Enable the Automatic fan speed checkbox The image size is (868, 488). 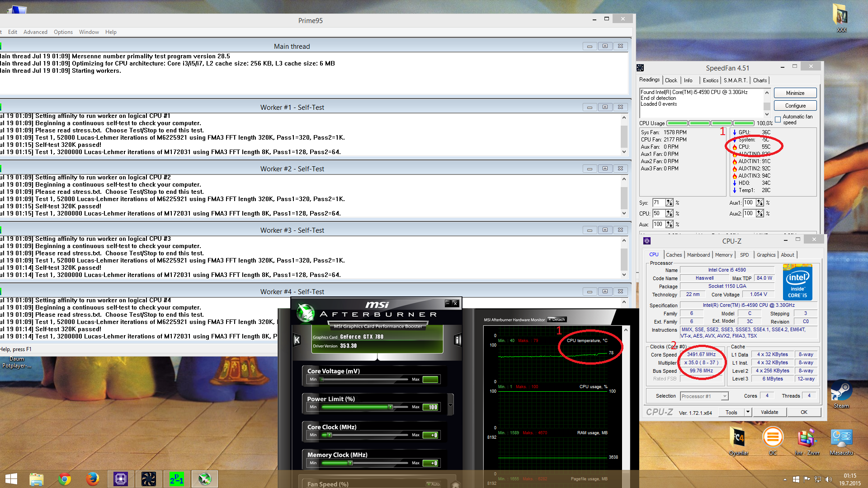tap(778, 120)
